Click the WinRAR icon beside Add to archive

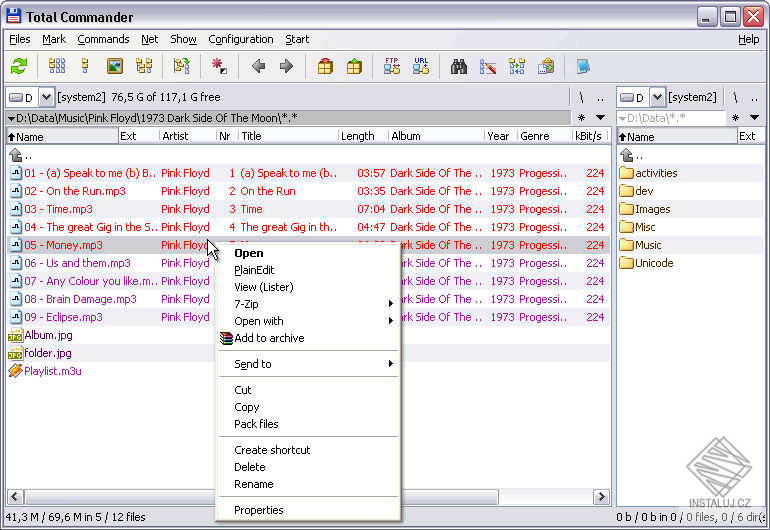point(226,338)
